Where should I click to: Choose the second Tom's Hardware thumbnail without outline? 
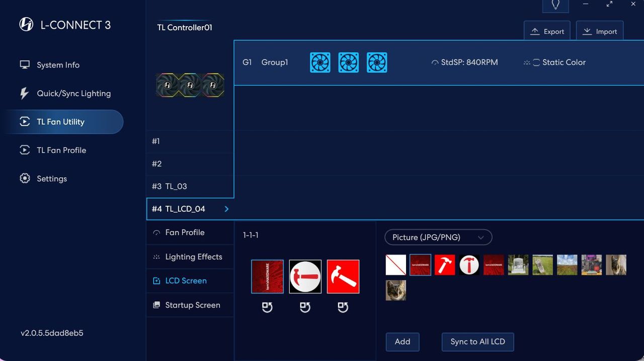(494, 265)
